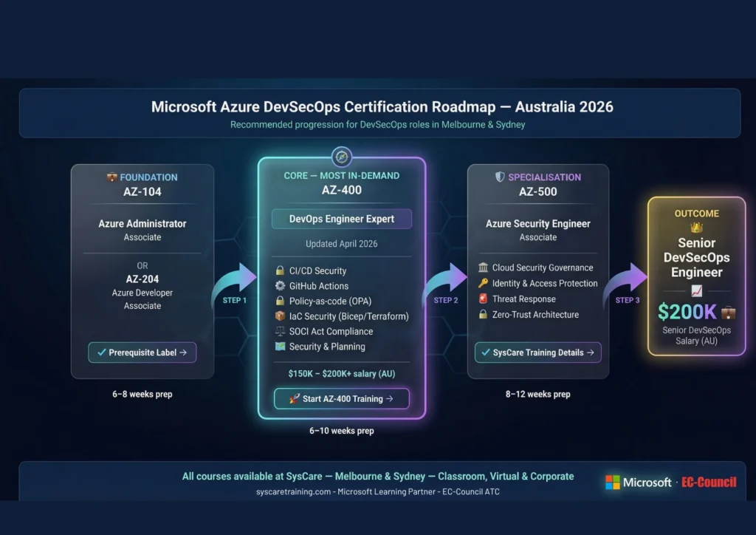
Task: Click the building icon next to Cloud Security Governance
Action: (483, 267)
